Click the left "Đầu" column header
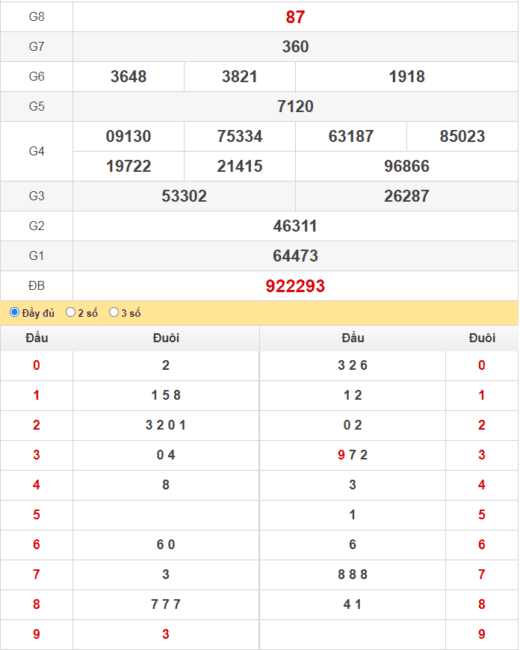Image resolution: width=520 pixels, height=650 pixels. [37, 338]
